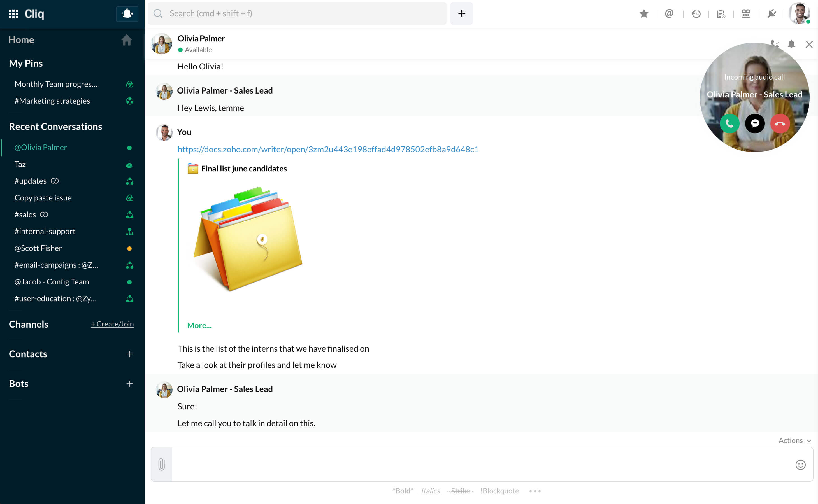Decline the incoming call with red button
This screenshot has width=818, height=504.
[x=780, y=124]
